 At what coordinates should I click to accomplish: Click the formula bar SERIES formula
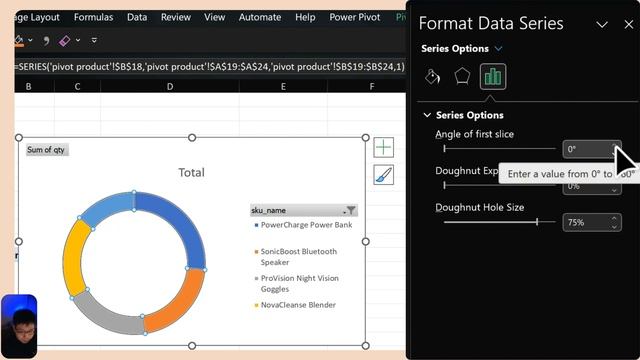210,67
